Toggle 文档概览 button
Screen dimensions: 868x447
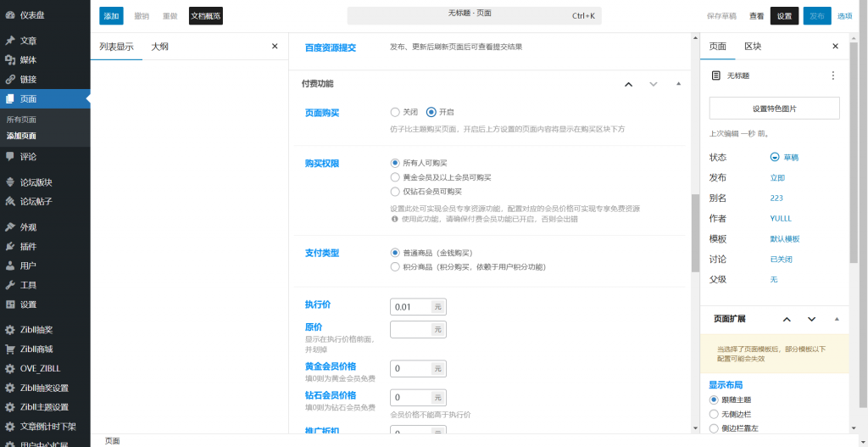205,16
